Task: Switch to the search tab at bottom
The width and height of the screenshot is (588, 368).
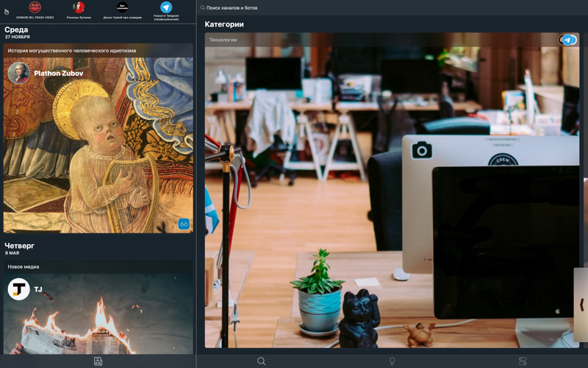Action: pyautogui.click(x=261, y=361)
